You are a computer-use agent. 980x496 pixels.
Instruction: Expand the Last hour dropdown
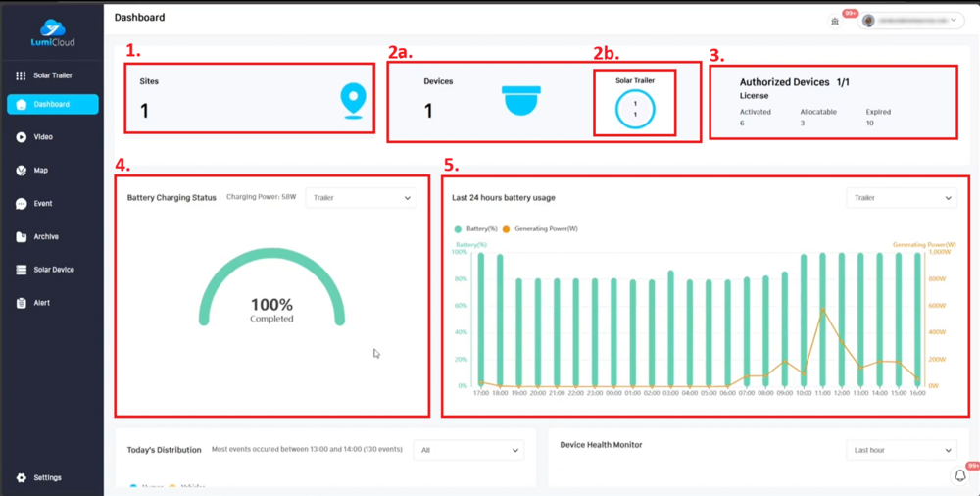[901, 450]
